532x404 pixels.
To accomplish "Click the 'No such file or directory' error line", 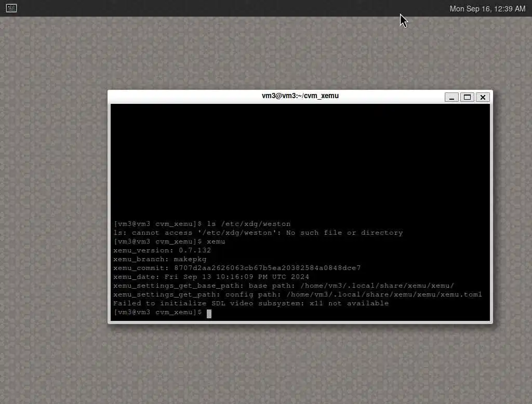I will point(258,233).
